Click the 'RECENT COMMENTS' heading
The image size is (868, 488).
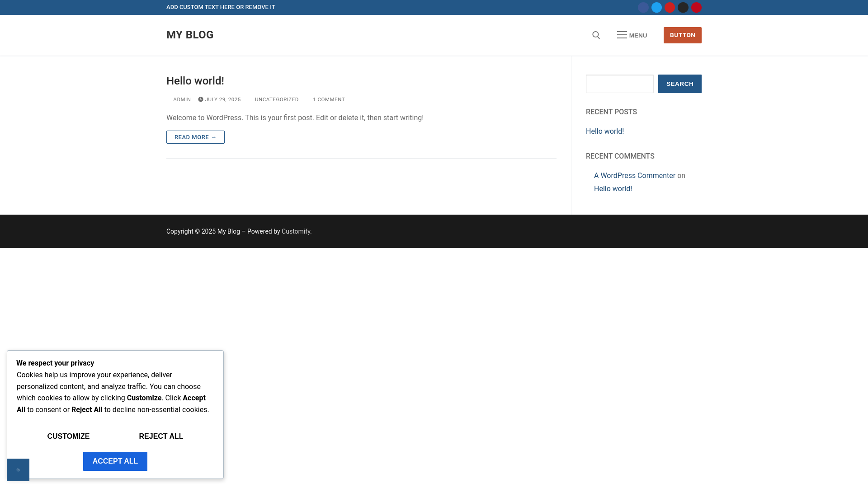click(620, 156)
